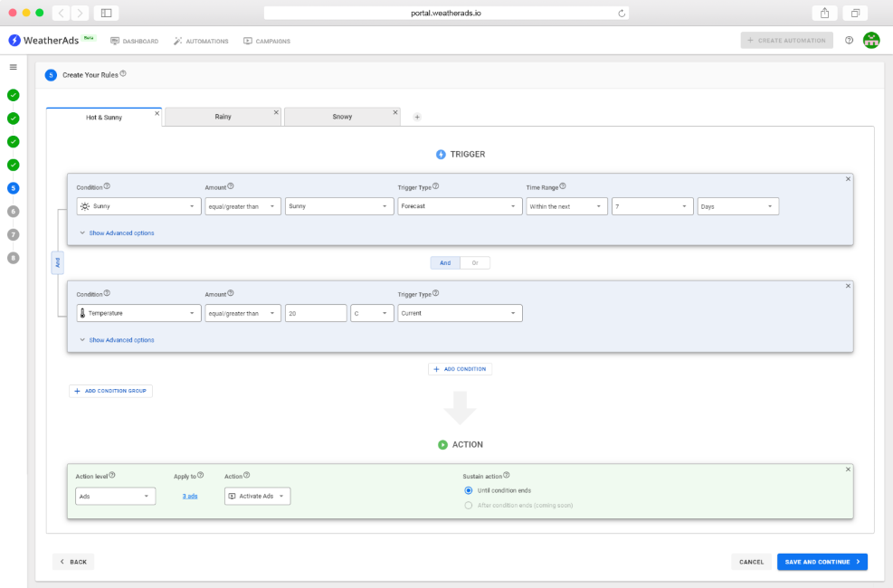Close the Hot & Sunny tab
Image resolution: width=893 pixels, height=588 pixels.
[x=157, y=113]
